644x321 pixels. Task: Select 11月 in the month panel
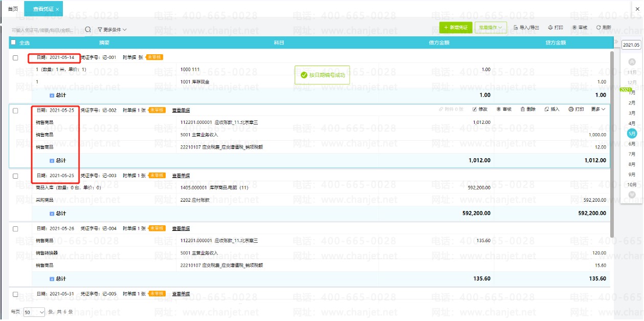pos(632,72)
